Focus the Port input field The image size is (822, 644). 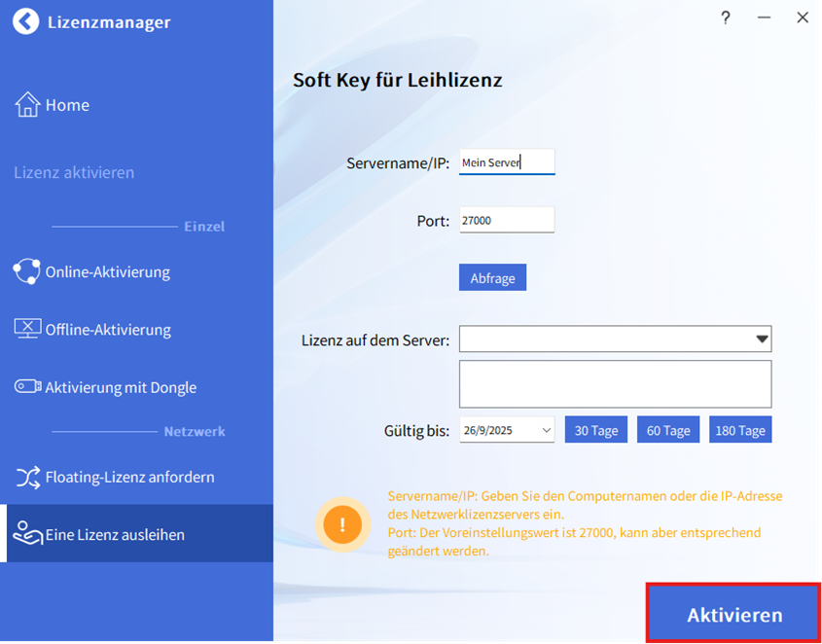tap(506, 220)
